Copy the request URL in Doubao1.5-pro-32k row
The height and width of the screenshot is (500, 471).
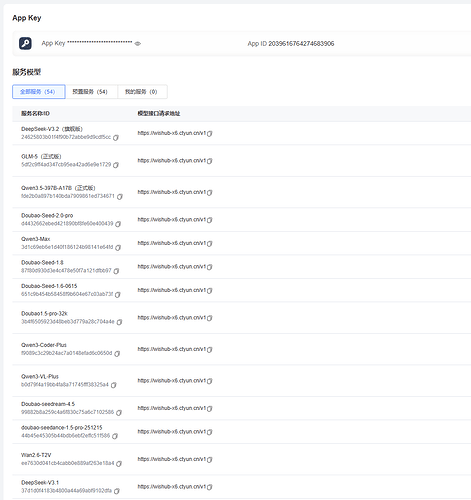(x=210, y=318)
